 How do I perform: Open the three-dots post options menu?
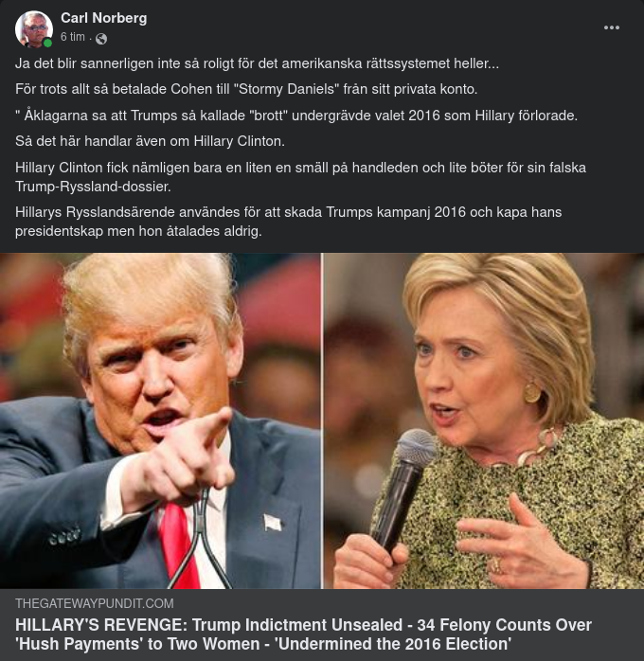[x=611, y=27]
